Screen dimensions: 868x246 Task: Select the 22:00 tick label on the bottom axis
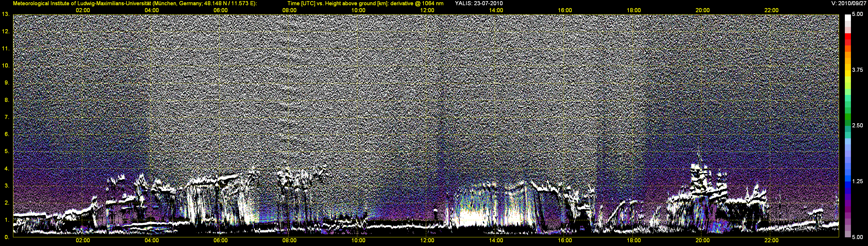click(x=772, y=241)
